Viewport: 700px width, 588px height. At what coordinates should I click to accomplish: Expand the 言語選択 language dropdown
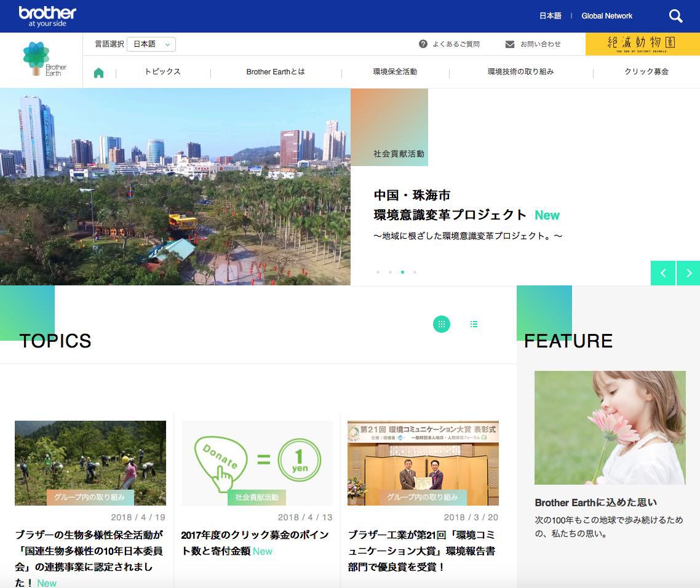tap(151, 44)
